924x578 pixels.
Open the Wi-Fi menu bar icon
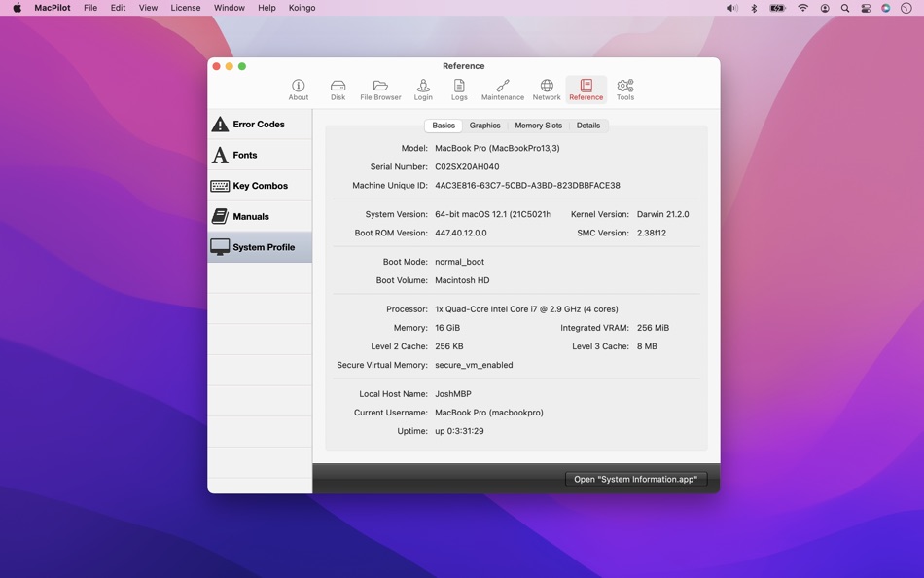(x=802, y=8)
